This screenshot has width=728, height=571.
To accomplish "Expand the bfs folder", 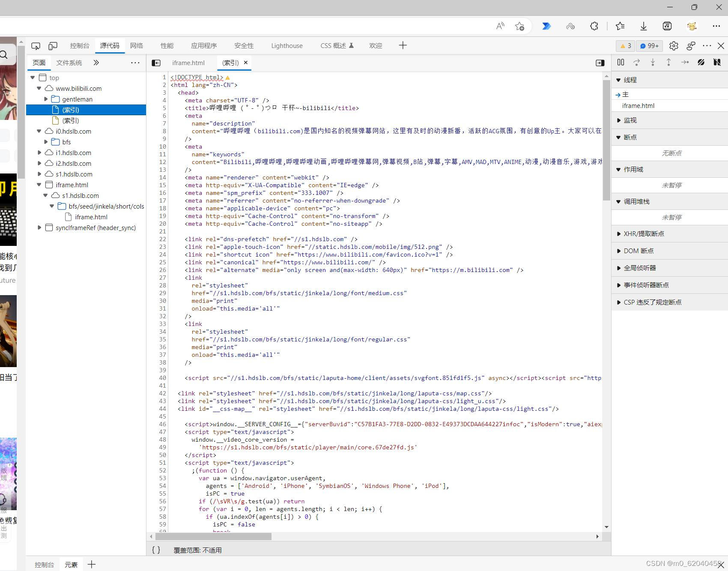I will click(46, 142).
